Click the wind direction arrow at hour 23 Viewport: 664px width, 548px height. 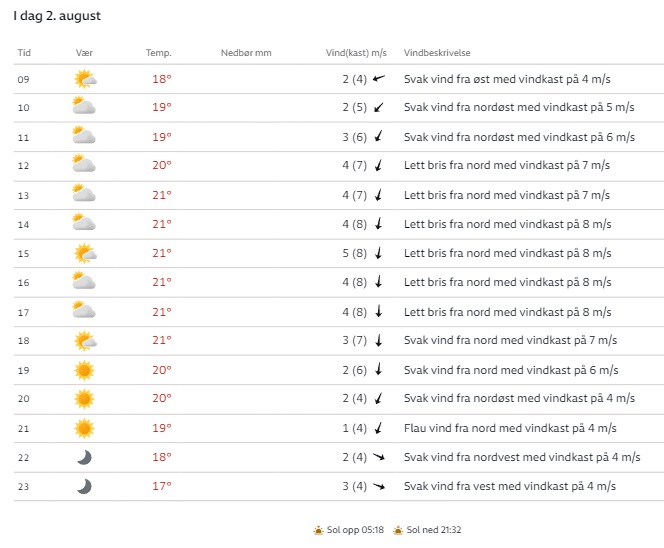378,486
